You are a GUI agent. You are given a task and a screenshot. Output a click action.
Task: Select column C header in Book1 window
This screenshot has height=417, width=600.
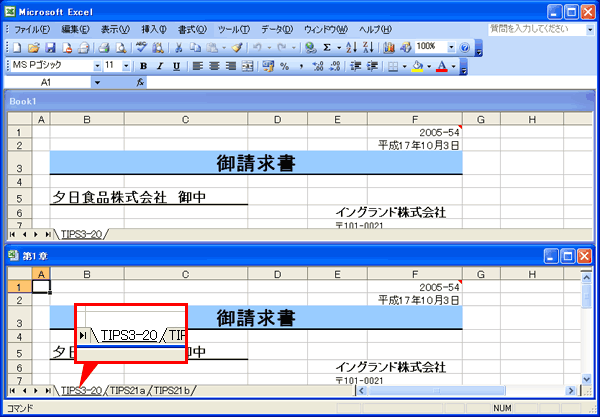(186, 119)
